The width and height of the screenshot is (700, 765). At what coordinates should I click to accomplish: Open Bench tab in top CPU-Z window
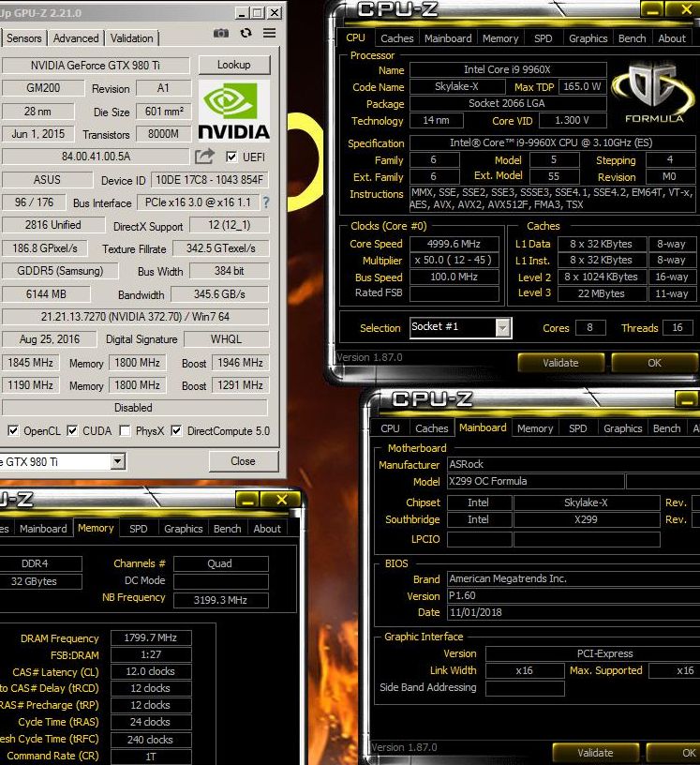point(632,38)
